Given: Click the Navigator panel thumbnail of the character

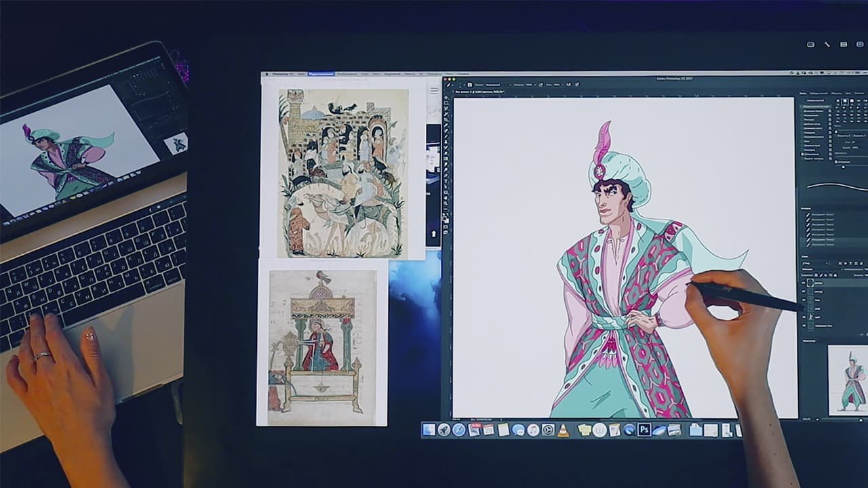Looking at the screenshot, I should coord(849,380).
